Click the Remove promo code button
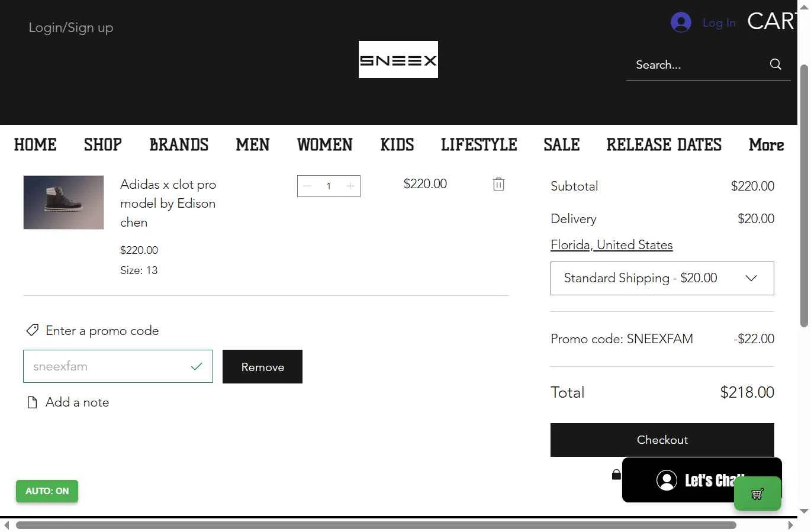The width and height of the screenshot is (811, 532). (262, 366)
